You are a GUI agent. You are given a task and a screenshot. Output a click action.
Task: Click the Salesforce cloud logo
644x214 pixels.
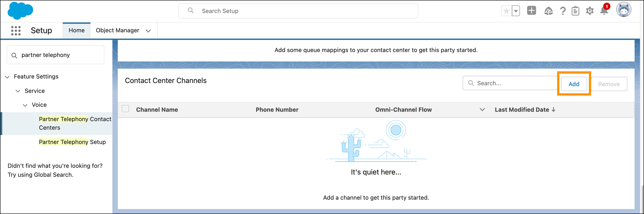[20, 11]
